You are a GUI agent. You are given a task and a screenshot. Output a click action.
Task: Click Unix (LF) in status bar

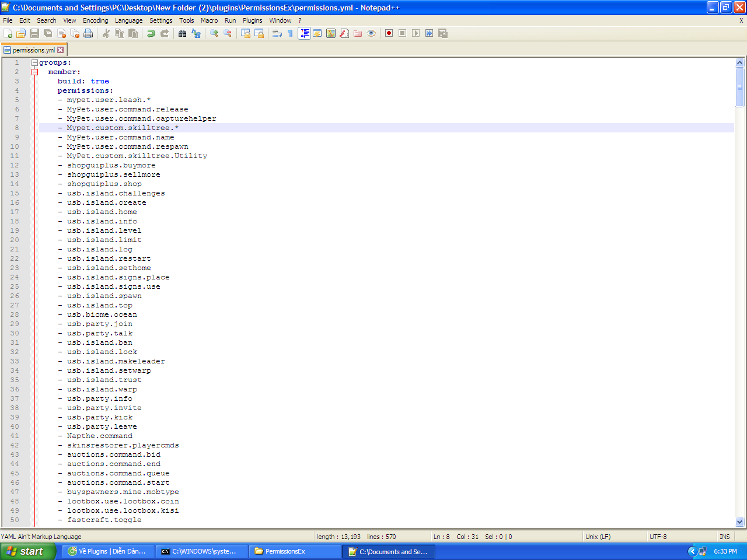coord(598,537)
